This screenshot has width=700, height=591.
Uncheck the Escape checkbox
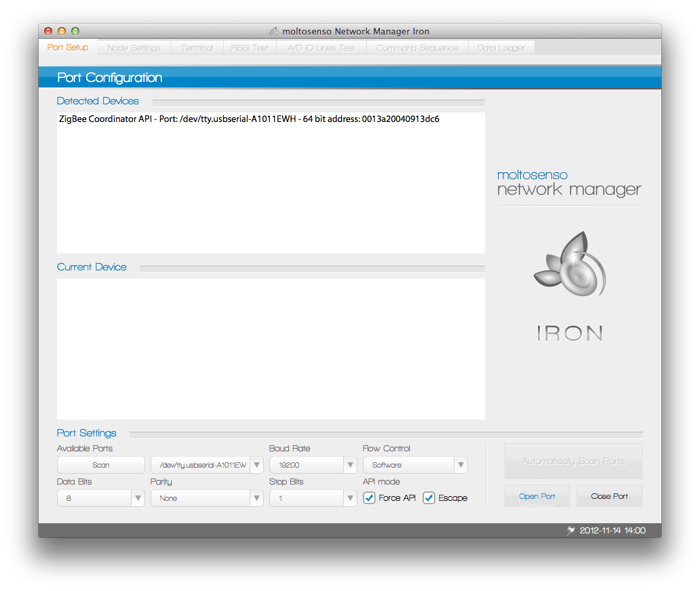pos(429,497)
